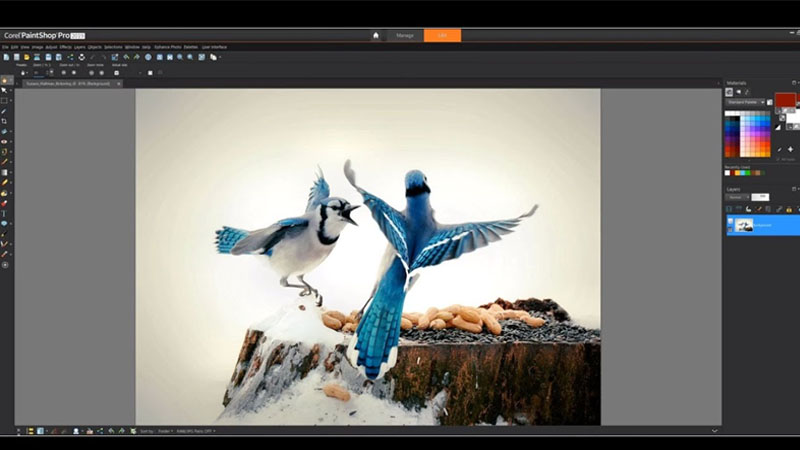Click the yellow Open file icon

(27, 57)
